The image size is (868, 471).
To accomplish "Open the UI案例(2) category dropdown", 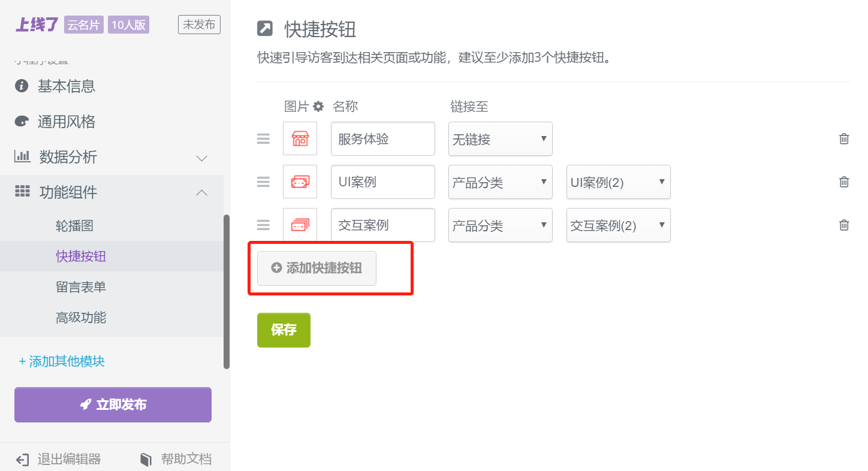I will click(x=619, y=182).
